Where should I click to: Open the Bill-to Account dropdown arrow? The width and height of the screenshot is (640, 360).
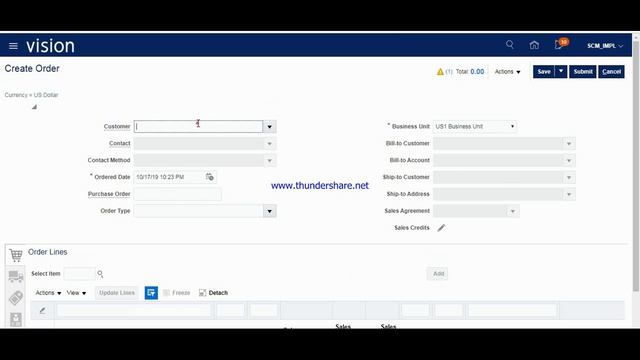[x=569, y=160]
